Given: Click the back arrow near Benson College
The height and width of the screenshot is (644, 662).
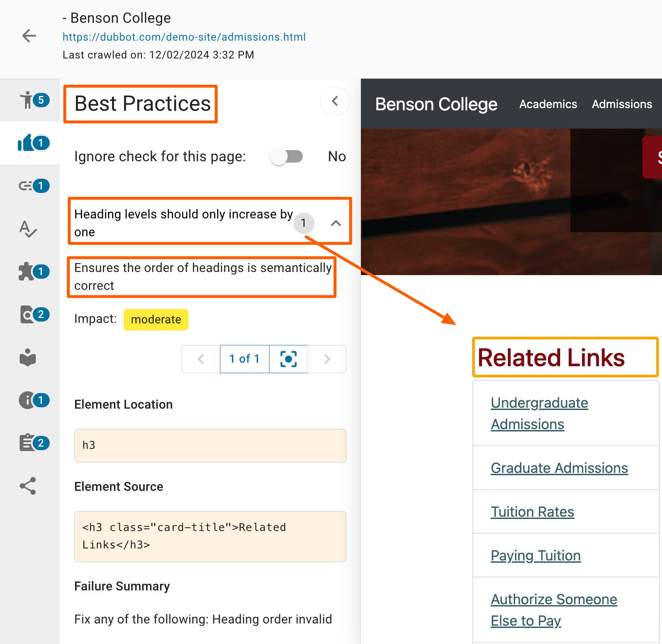Looking at the screenshot, I should click(29, 36).
